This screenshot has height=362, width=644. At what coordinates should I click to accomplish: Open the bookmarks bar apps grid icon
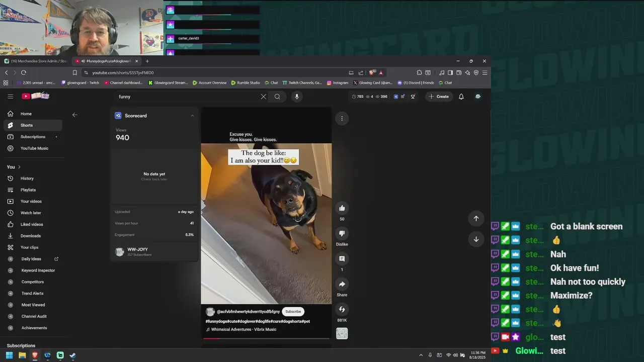[6, 82]
